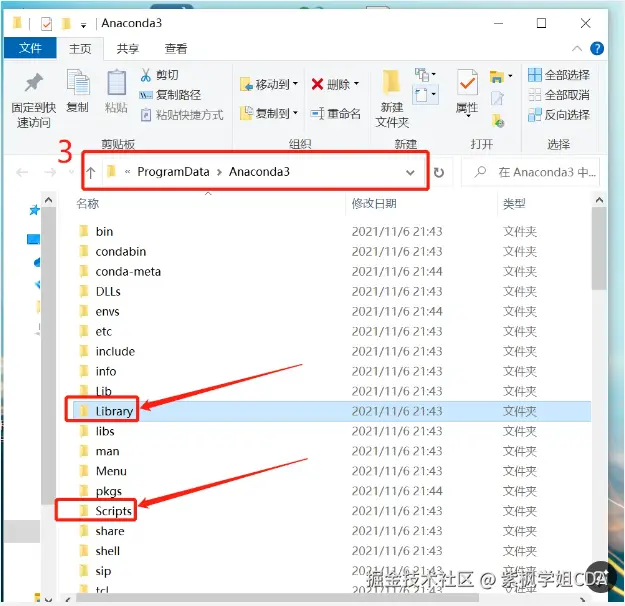The width and height of the screenshot is (625, 606).
Task: Copy path button in clipboard group
Action: pos(170,95)
